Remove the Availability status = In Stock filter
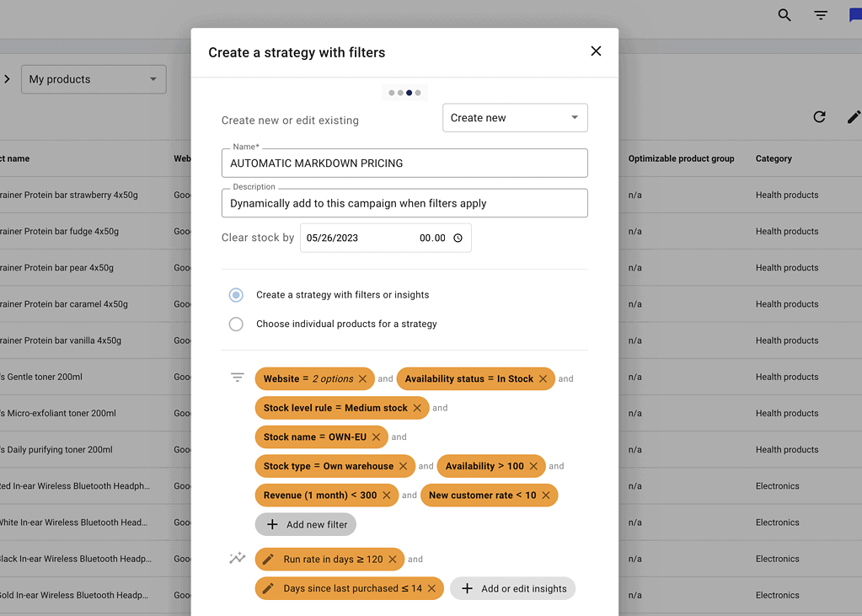 [543, 379]
